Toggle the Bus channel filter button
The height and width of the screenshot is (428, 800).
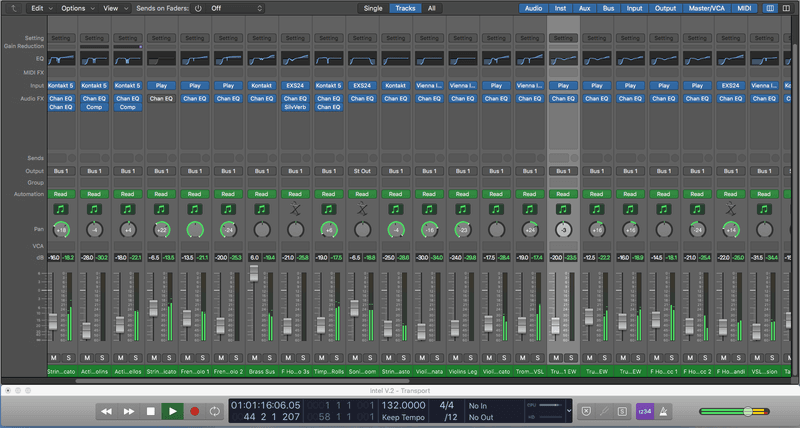[608, 8]
